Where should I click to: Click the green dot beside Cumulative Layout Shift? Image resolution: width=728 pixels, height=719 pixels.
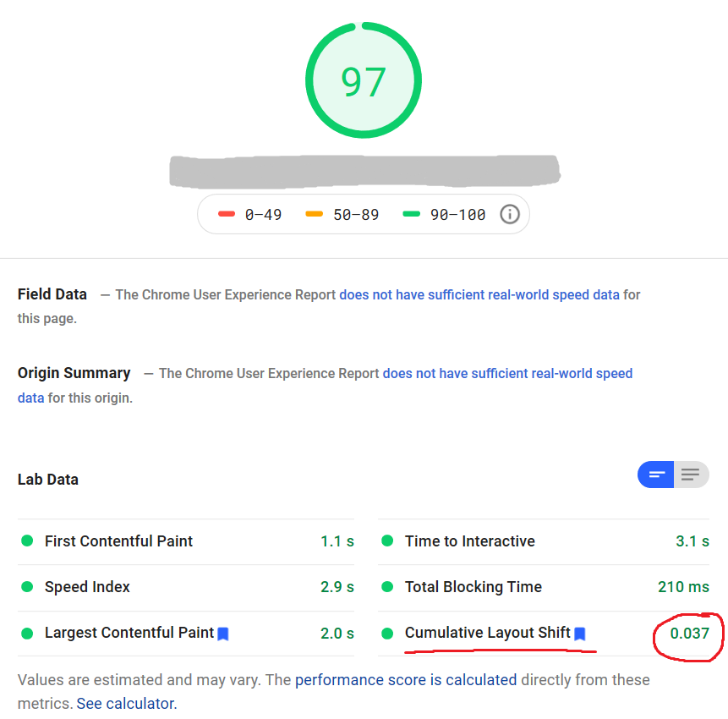pos(389,633)
